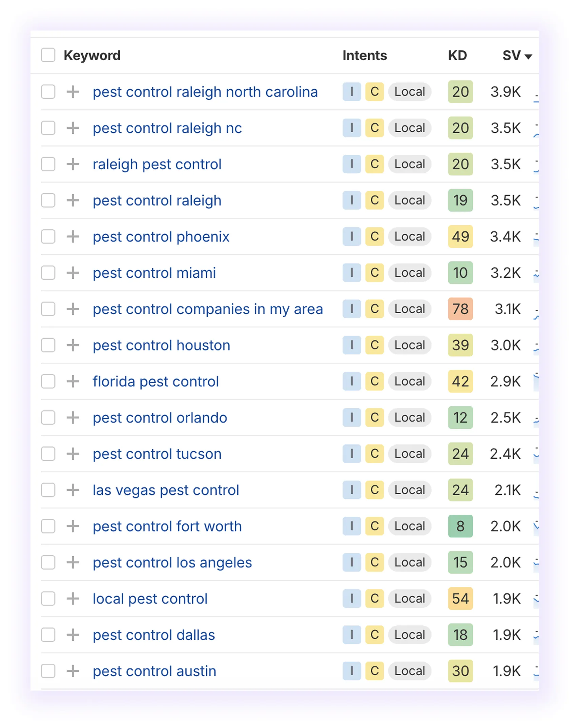Click the plus icon next to "pest control austin"
The height and width of the screenshot is (728, 576).
[72, 671]
